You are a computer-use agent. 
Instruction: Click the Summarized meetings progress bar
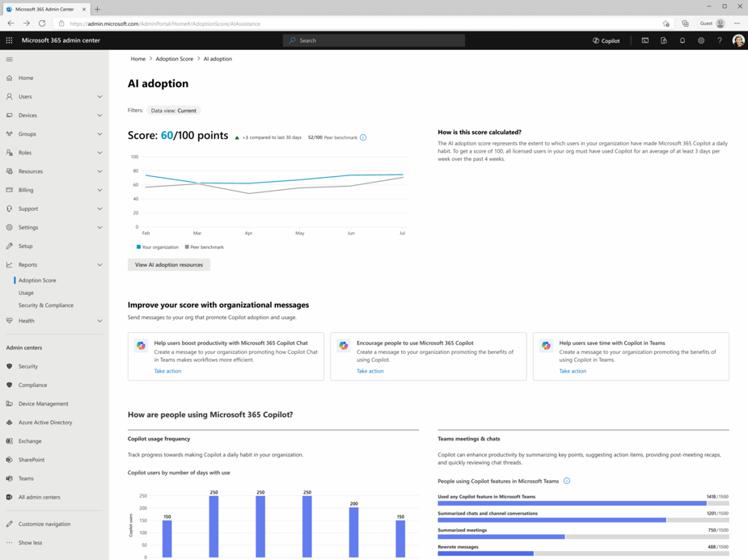click(583, 537)
